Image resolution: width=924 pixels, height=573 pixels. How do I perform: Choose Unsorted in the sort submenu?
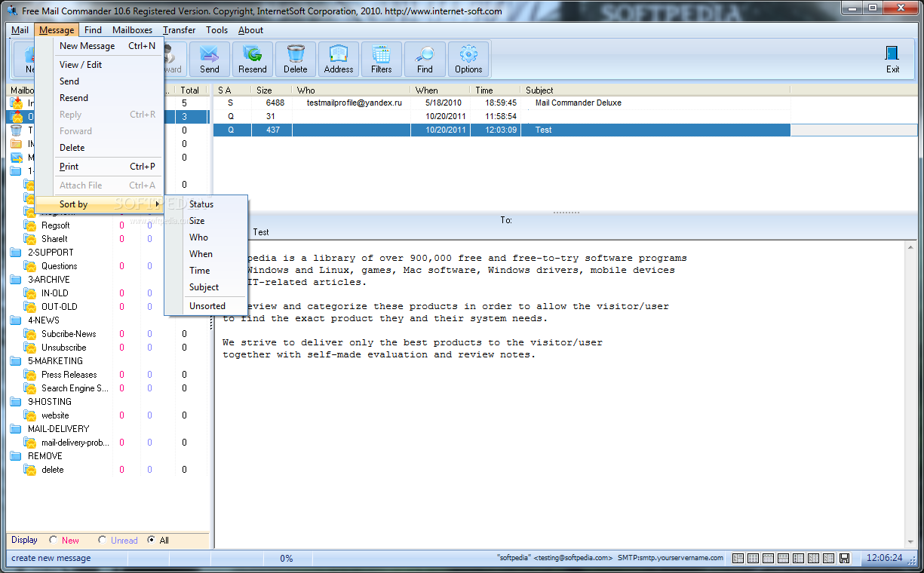pyautogui.click(x=206, y=306)
